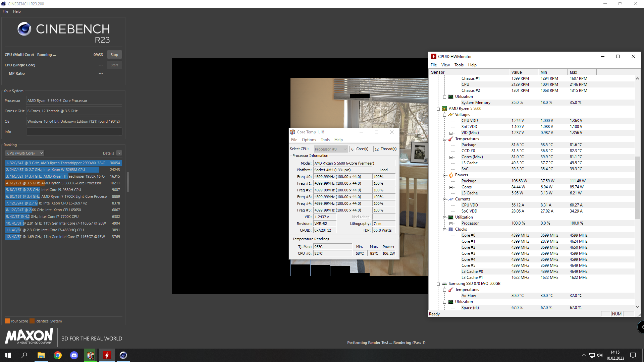
Task: Open the taskbar clock and date
Action: click(x=615, y=355)
